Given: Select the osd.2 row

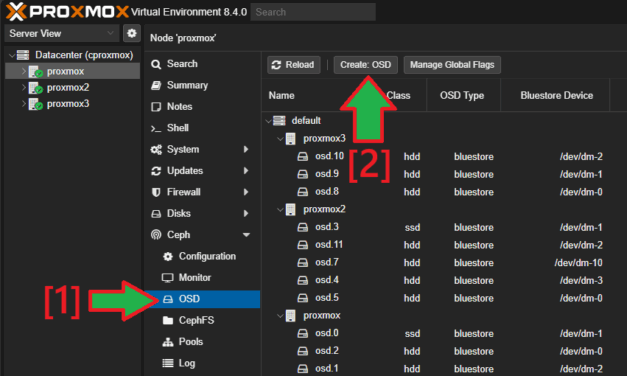Looking at the screenshot, I should pyautogui.click(x=444, y=351).
